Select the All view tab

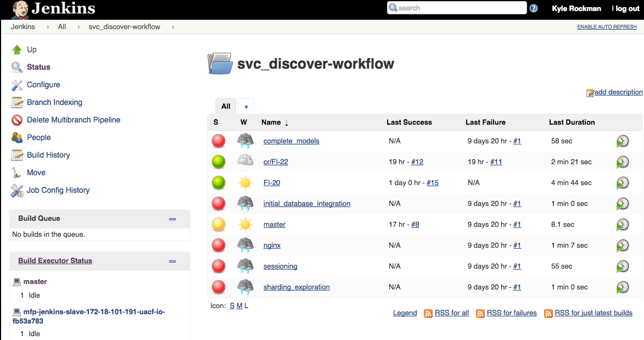(226, 107)
